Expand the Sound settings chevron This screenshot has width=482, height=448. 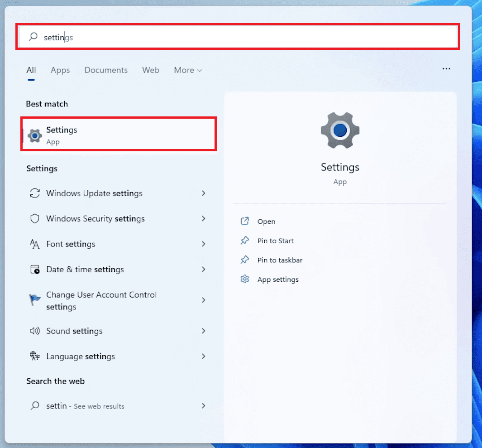tap(204, 331)
